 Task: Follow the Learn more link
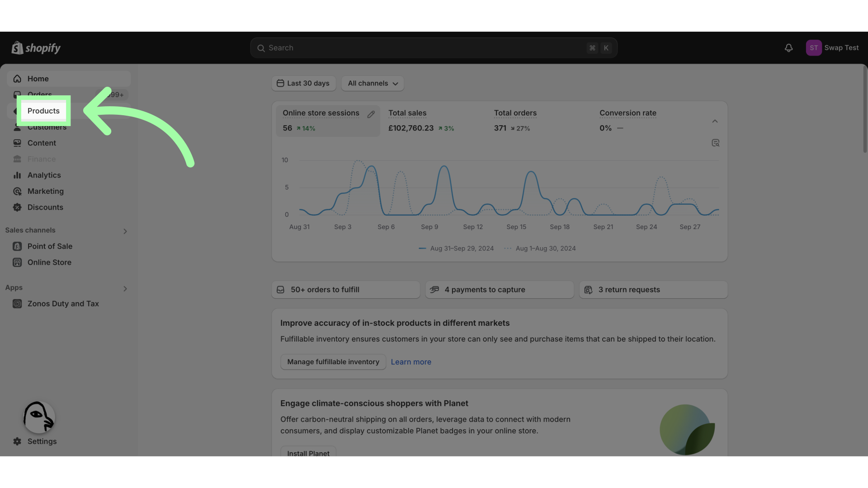[x=411, y=362]
